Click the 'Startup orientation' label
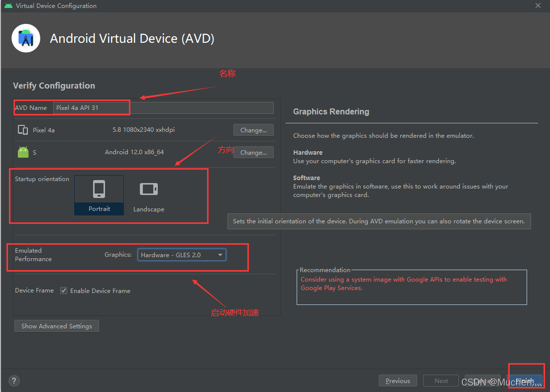The height and width of the screenshot is (392, 550). [x=42, y=179]
